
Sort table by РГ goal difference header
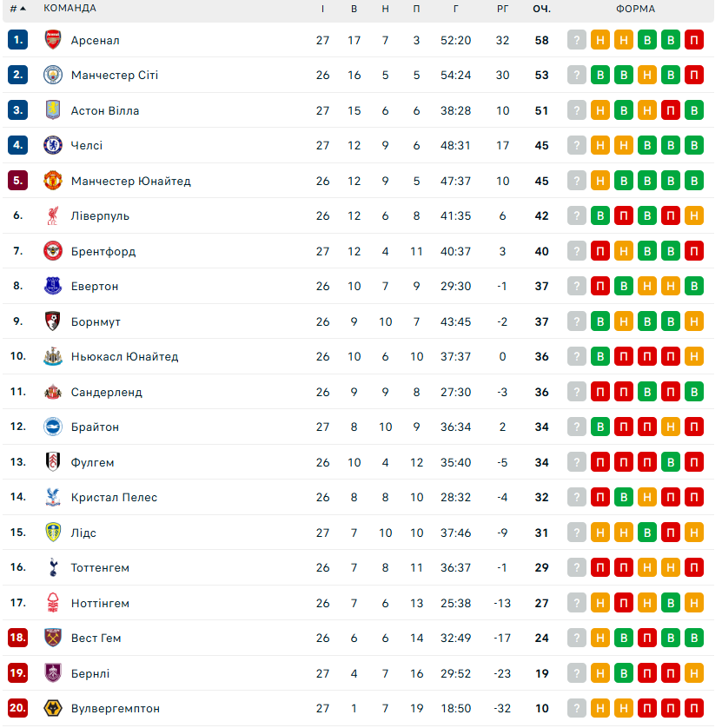(503, 9)
